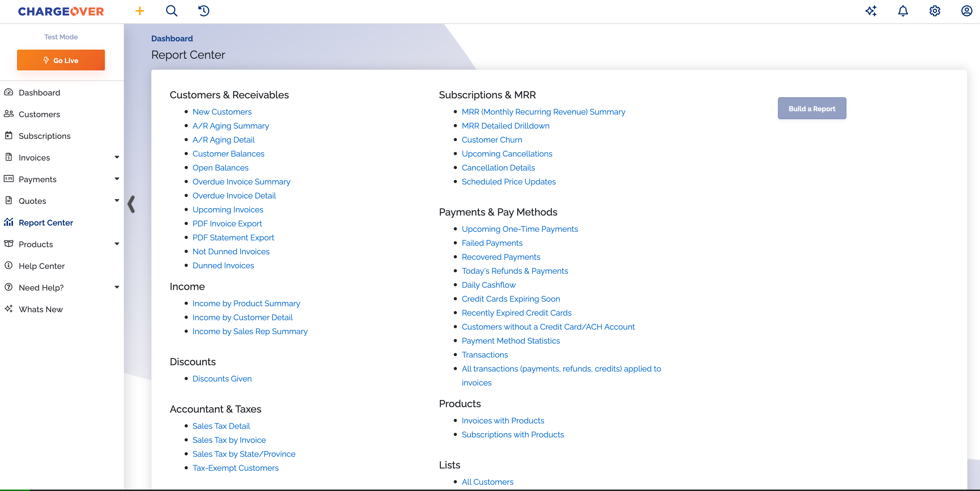Open the Open Balances report

point(221,168)
